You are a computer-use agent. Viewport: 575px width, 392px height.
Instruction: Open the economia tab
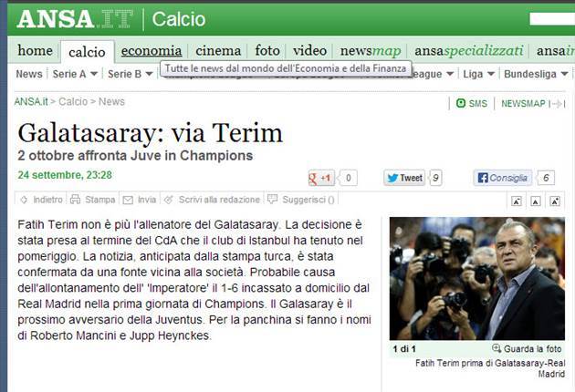click(152, 50)
